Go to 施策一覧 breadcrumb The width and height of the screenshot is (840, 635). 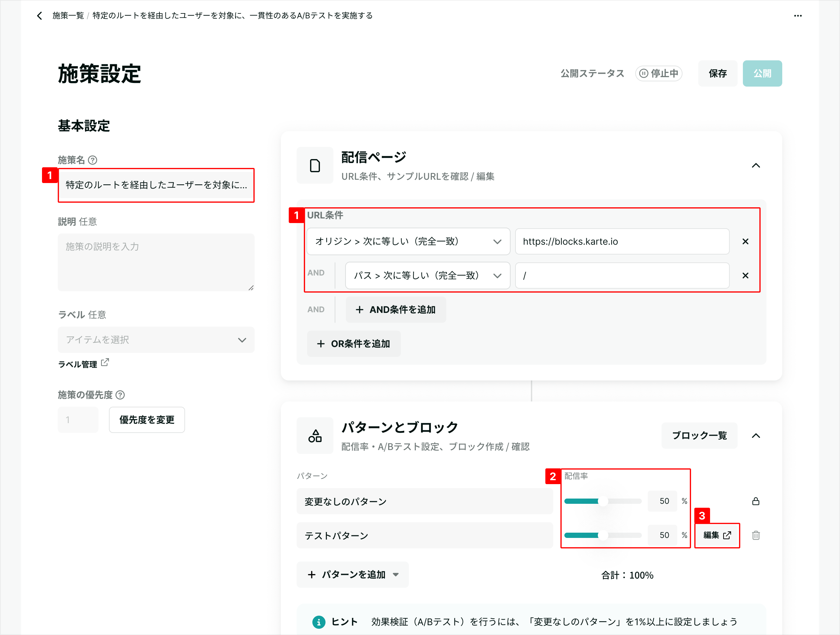[x=68, y=15]
